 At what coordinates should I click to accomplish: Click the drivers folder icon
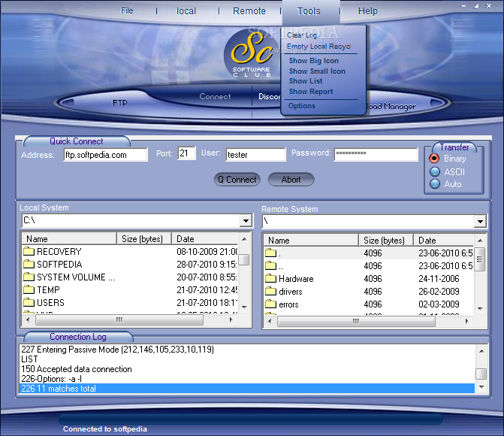270,292
